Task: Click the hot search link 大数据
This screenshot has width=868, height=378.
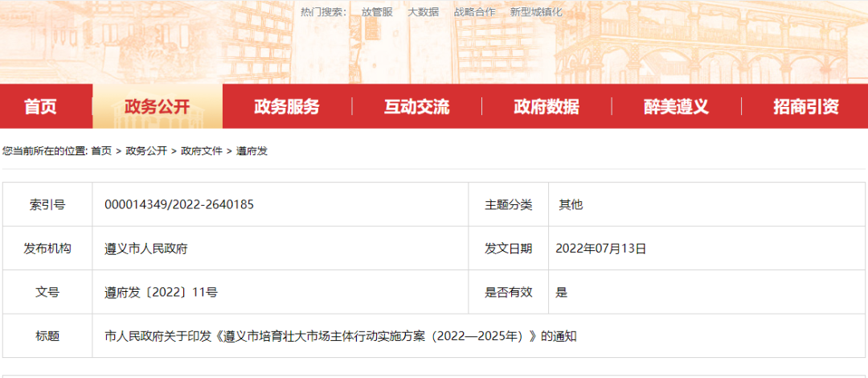Action: pos(423,12)
